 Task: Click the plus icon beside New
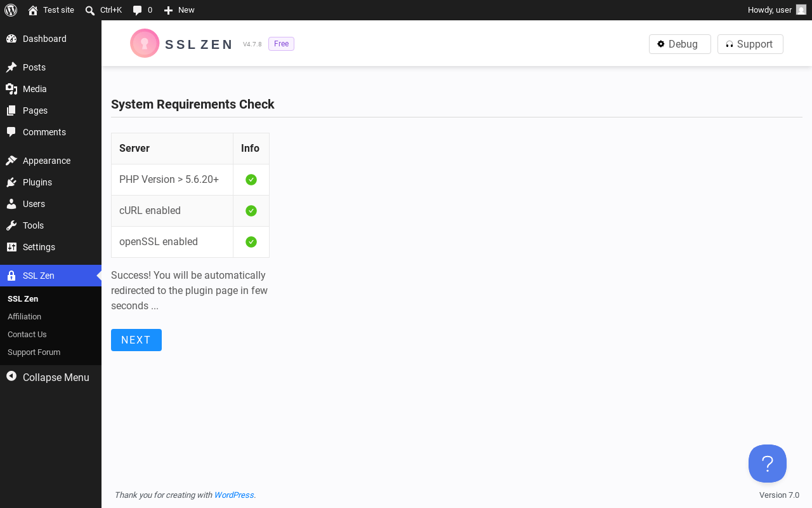coord(168,10)
